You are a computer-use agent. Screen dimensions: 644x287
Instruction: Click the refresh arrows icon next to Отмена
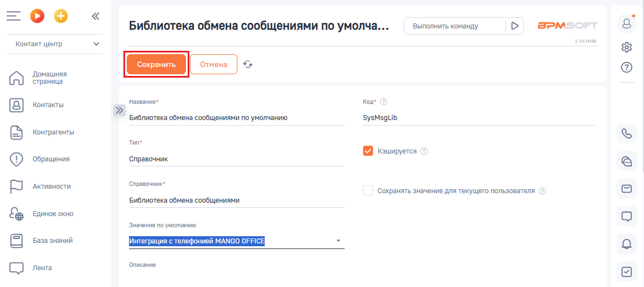point(247,64)
